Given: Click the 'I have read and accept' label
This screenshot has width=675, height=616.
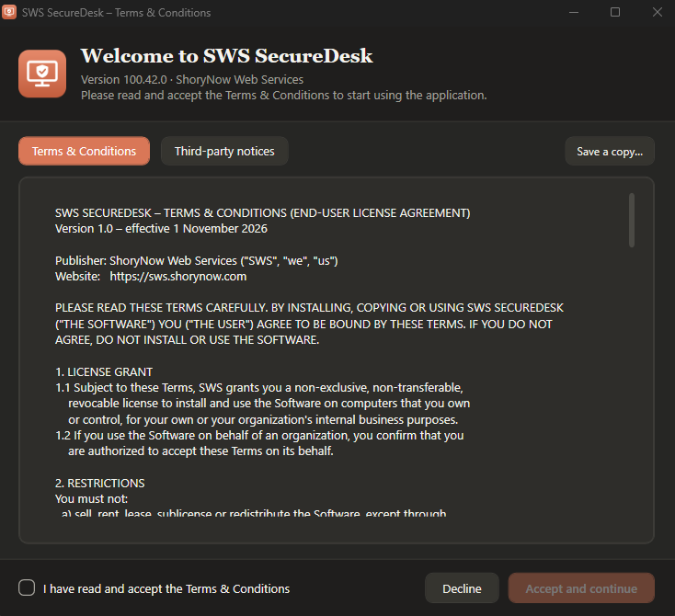Looking at the screenshot, I should 166,589.
